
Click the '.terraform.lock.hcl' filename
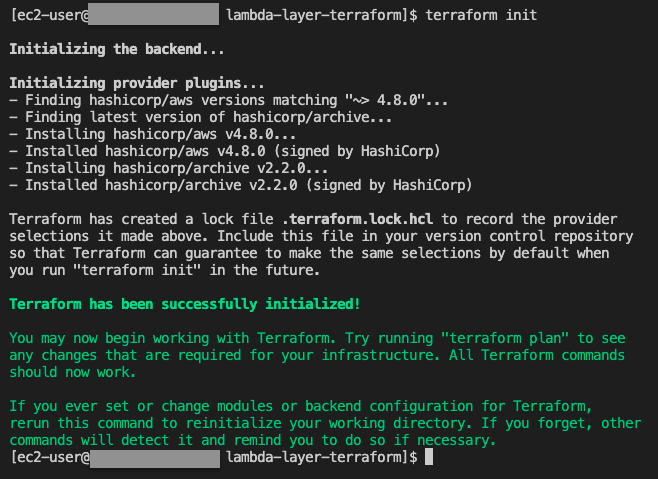click(x=357, y=219)
